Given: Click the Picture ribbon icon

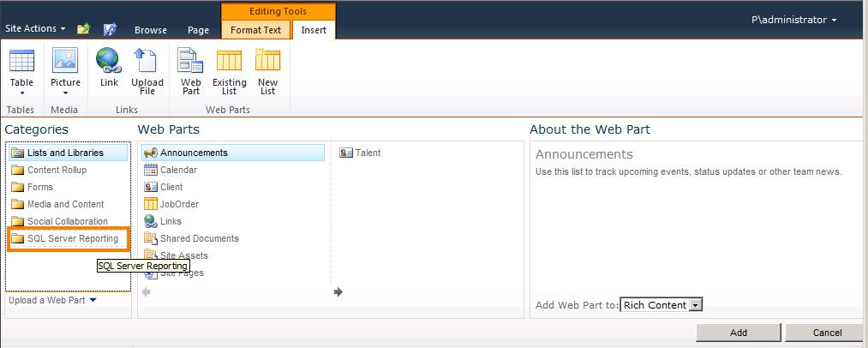Looking at the screenshot, I should coord(65,61).
